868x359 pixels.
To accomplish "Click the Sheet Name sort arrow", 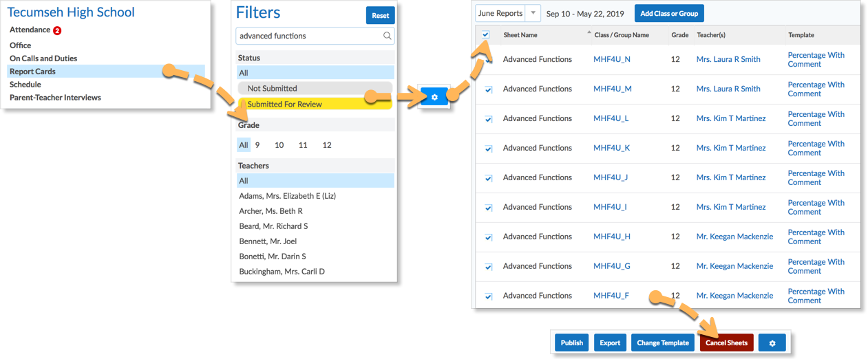I will (x=589, y=32).
